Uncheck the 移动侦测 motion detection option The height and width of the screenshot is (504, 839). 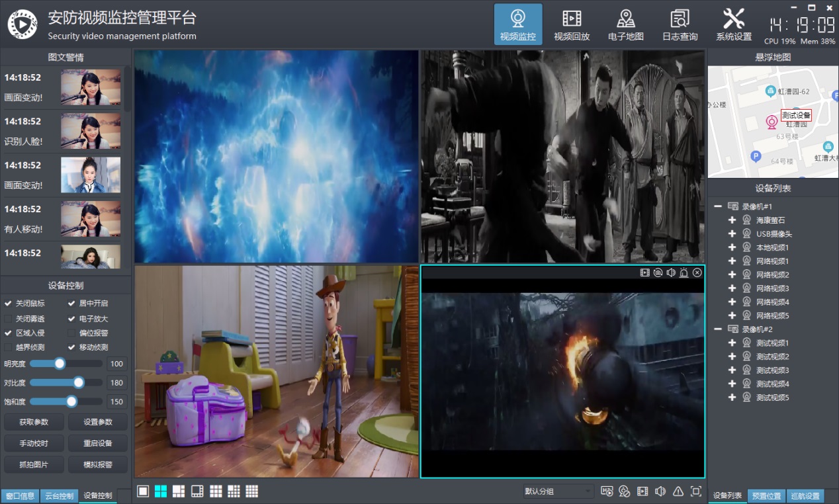72,347
